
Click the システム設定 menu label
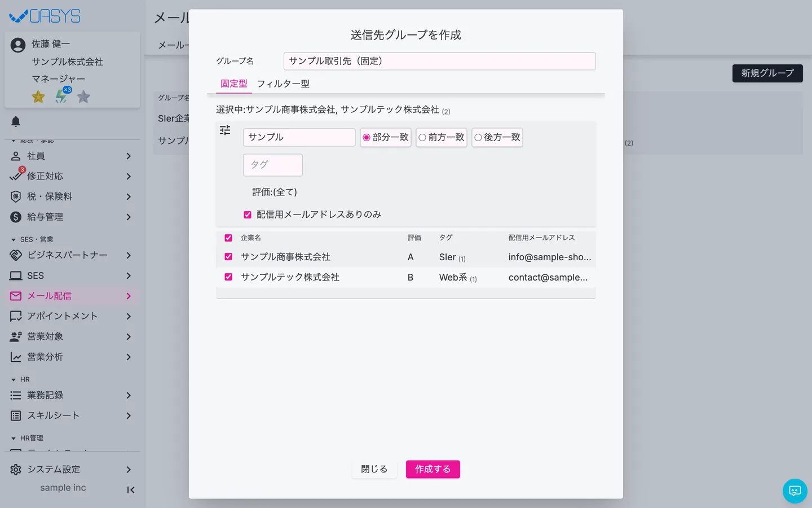pos(54,470)
